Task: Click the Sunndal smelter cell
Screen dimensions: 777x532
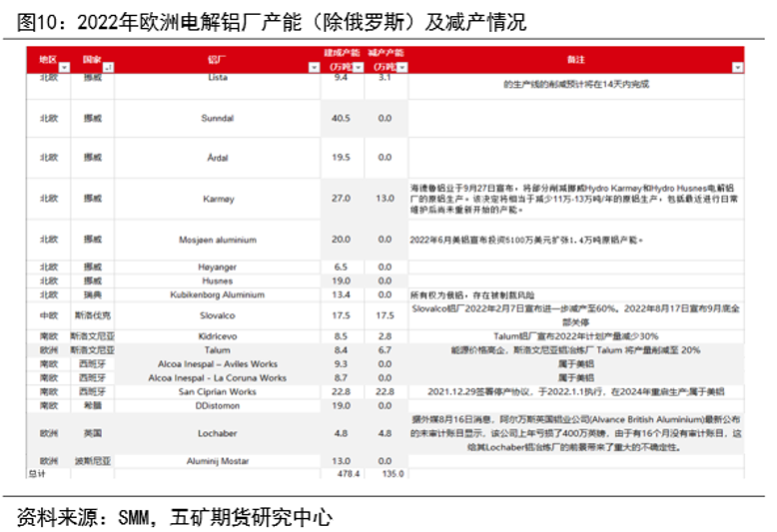Action: click(217, 118)
